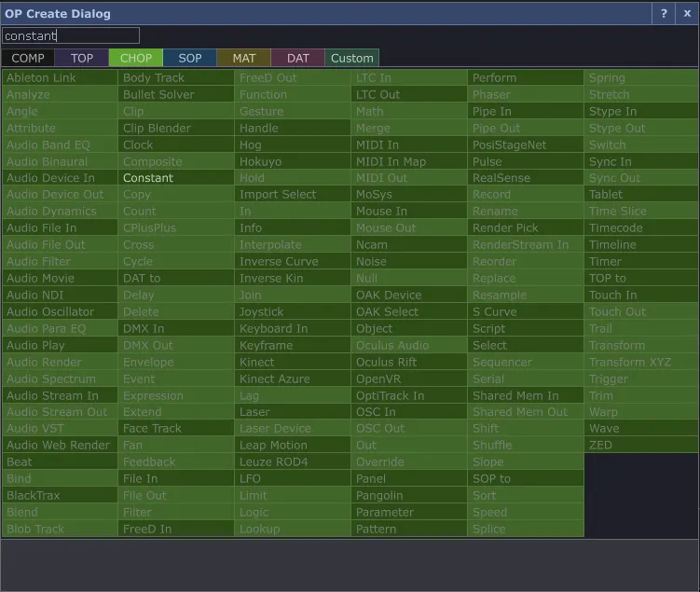Create an Audio Device In CHOP

click(x=60, y=178)
